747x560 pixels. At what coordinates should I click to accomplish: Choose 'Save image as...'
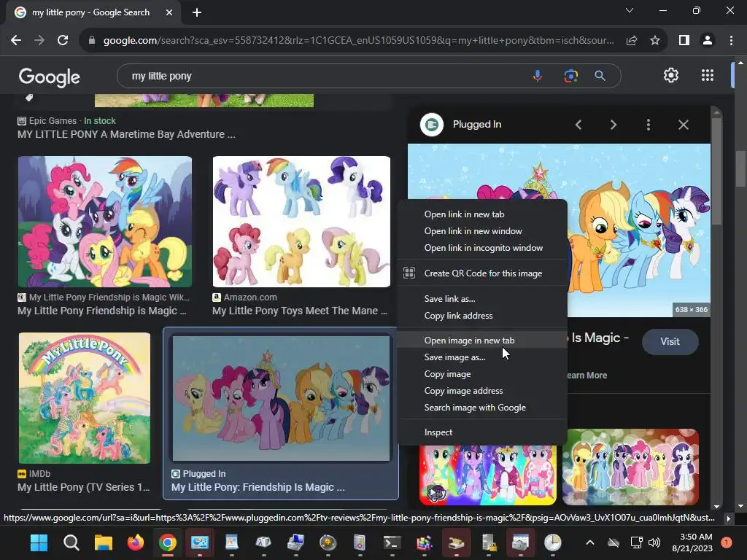pos(481,357)
